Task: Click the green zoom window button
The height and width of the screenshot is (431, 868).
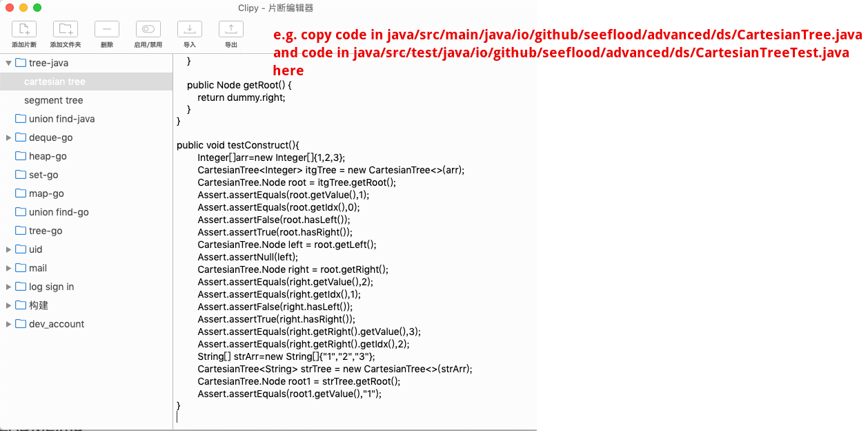Action: pyautogui.click(x=37, y=8)
